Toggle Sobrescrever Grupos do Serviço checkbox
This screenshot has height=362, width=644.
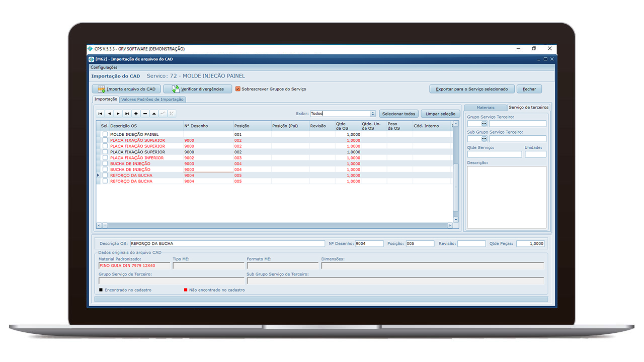point(238,89)
